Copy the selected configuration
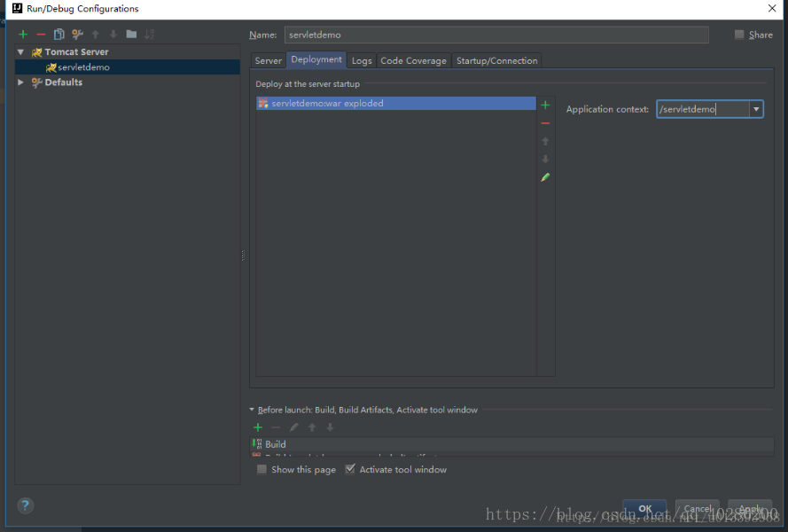 pyautogui.click(x=59, y=35)
